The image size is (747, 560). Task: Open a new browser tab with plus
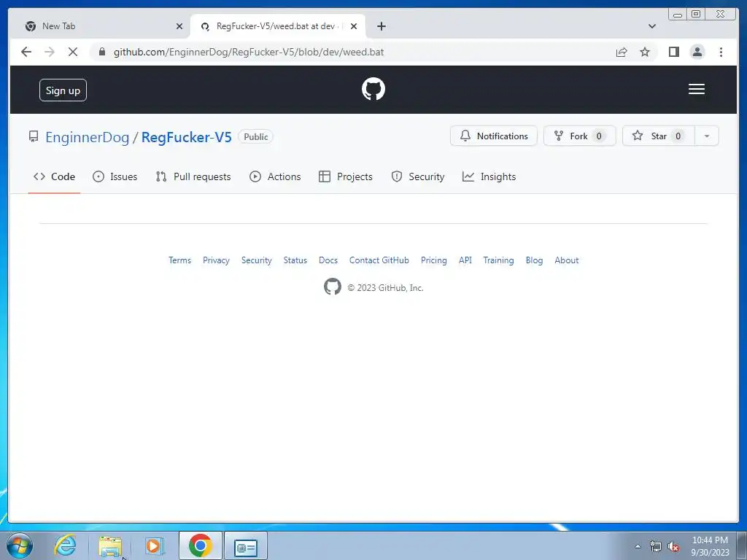click(381, 26)
